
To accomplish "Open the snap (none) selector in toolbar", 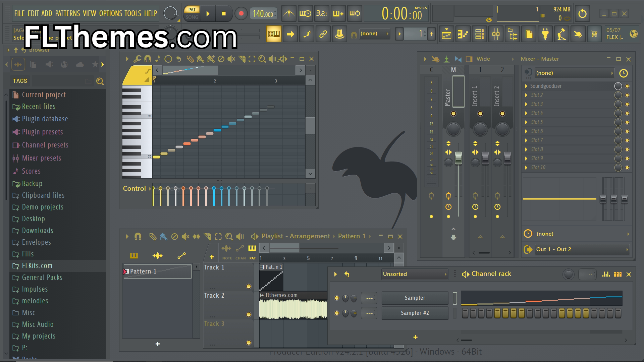I will click(x=374, y=34).
